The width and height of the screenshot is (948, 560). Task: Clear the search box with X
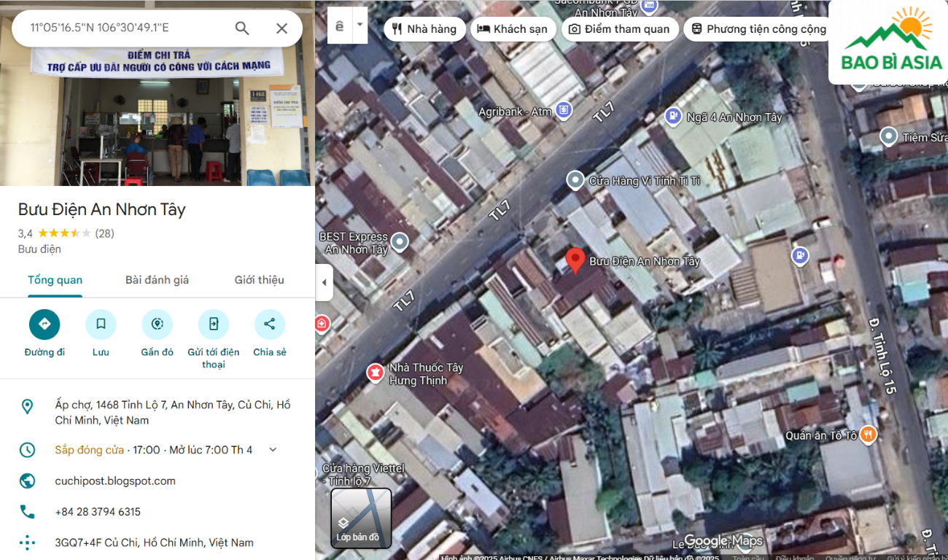(281, 28)
